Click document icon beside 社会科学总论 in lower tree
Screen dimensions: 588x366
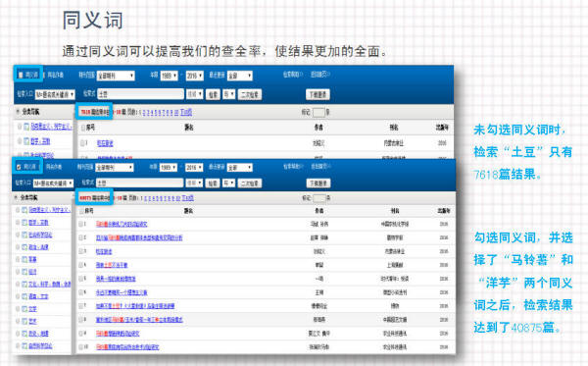(x=24, y=235)
